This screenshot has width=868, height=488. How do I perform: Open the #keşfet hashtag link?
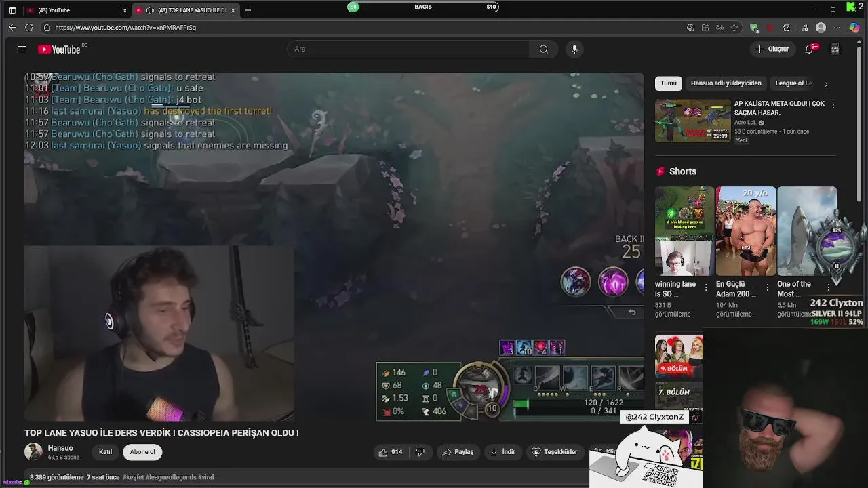point(134,477)
